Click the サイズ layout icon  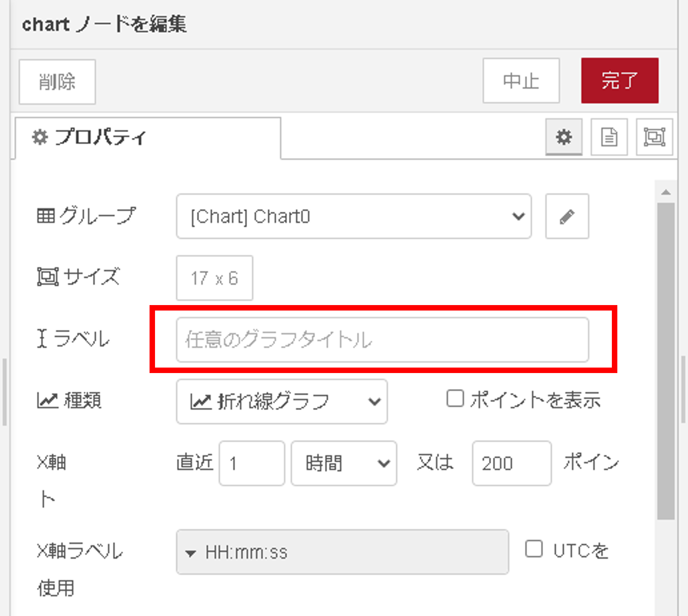[48, 277]
